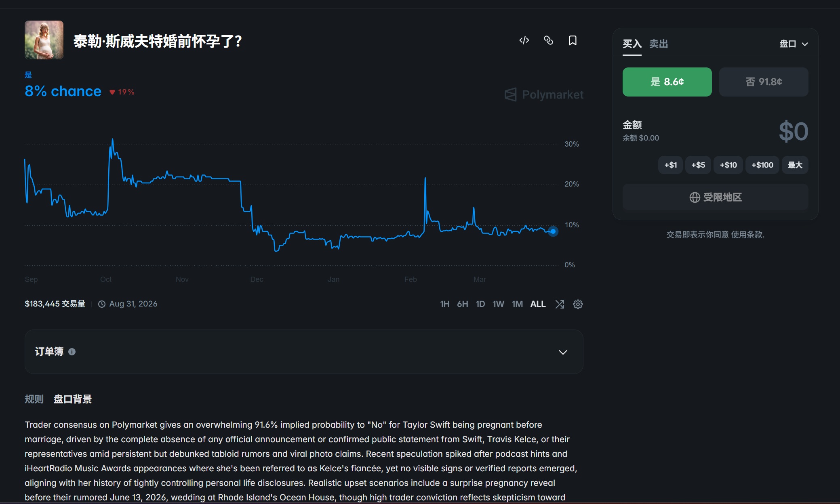Screen dimensions: 840x504
Task: Click the embed code icon
Action: pyautogui.click(x=524, y=40)
